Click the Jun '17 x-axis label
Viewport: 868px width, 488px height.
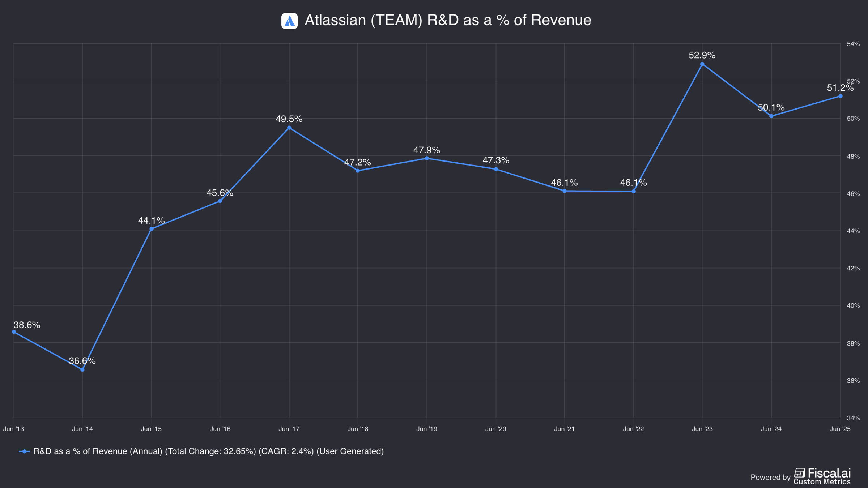point(289,429)
